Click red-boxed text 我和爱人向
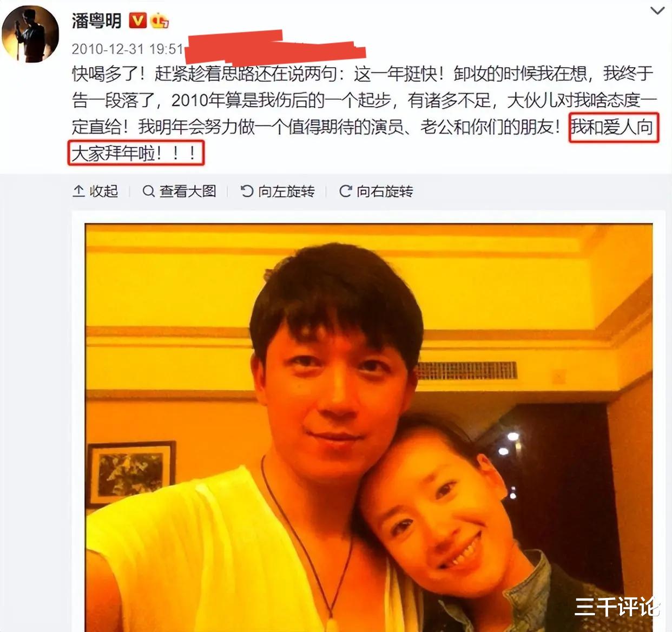The height and width of the screenshot is (632, 672). tap(614, 127)
